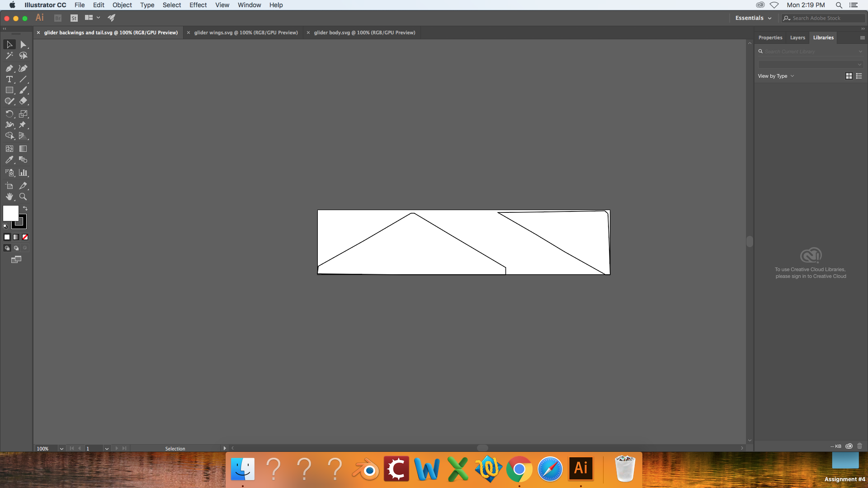The image size is (868, 488).
Task: Select the Zoom tool
Action: (23, 197)
